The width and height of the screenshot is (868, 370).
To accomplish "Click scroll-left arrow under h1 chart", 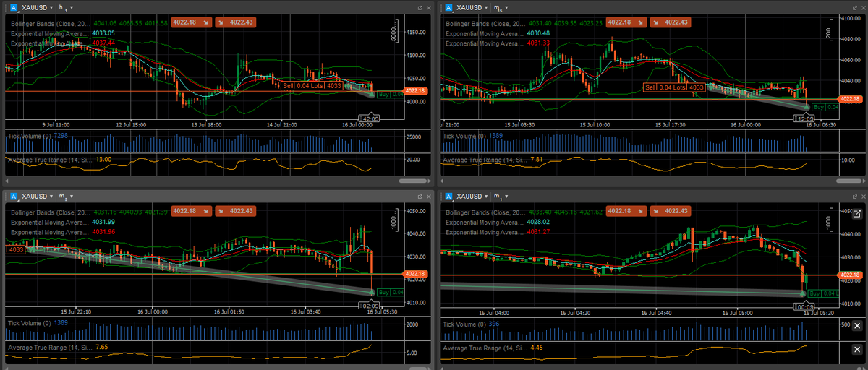I will [8, 180].
